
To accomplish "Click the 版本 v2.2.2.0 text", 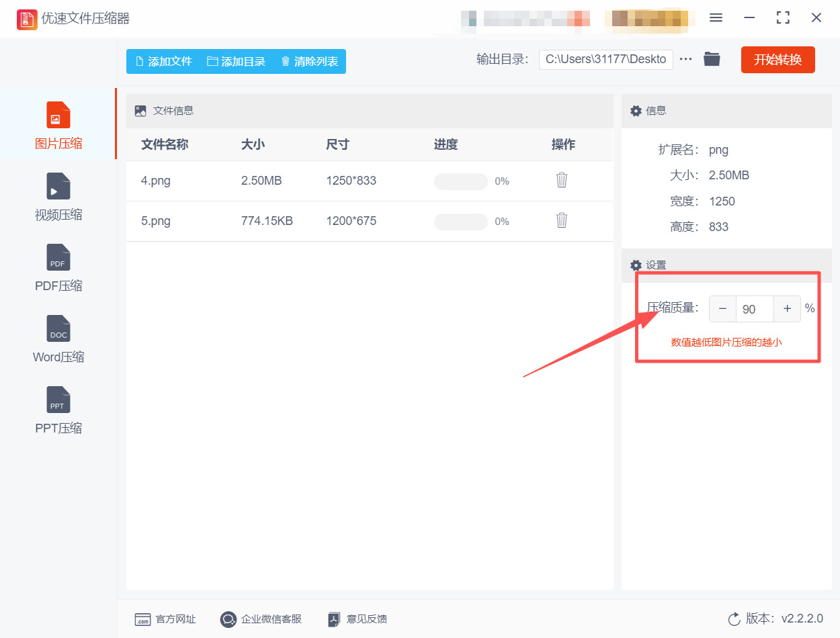I will (x=784, y=619).
